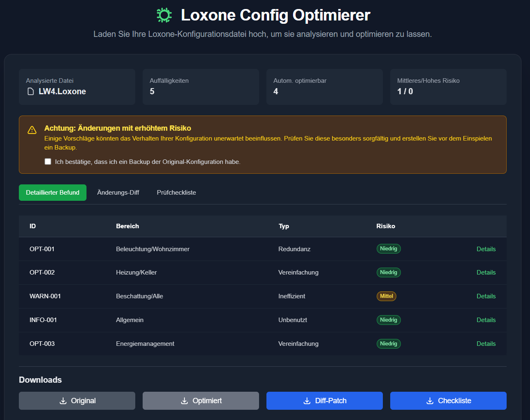This screenshot has width=530, height=420.
Task: Click the yellow warning triangle icon
Action: [32, 130]
